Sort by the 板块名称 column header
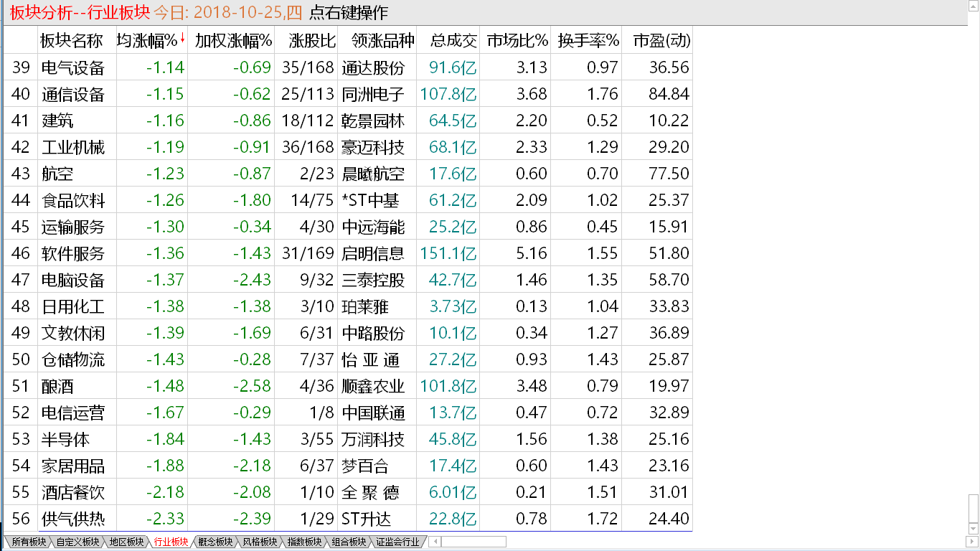Image resolution: width=980 pixels, height=551 pixels. click(71, 41)
